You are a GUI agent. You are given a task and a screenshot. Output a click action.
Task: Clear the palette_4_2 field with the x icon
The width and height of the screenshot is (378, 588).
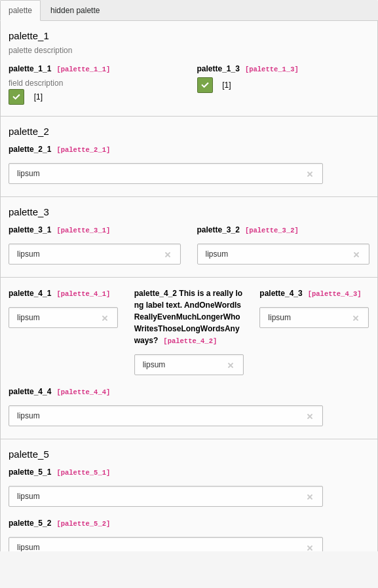coord(231,365)
